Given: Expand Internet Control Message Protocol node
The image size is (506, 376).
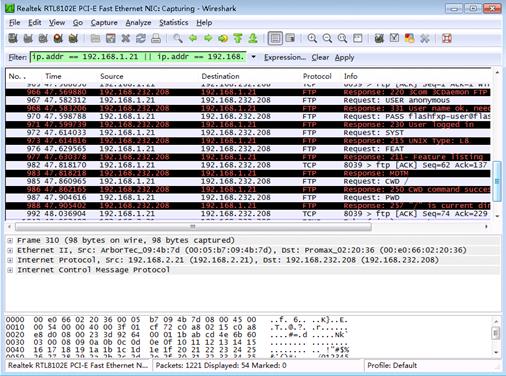Looking at the screenshot, I should coord(10,270).
